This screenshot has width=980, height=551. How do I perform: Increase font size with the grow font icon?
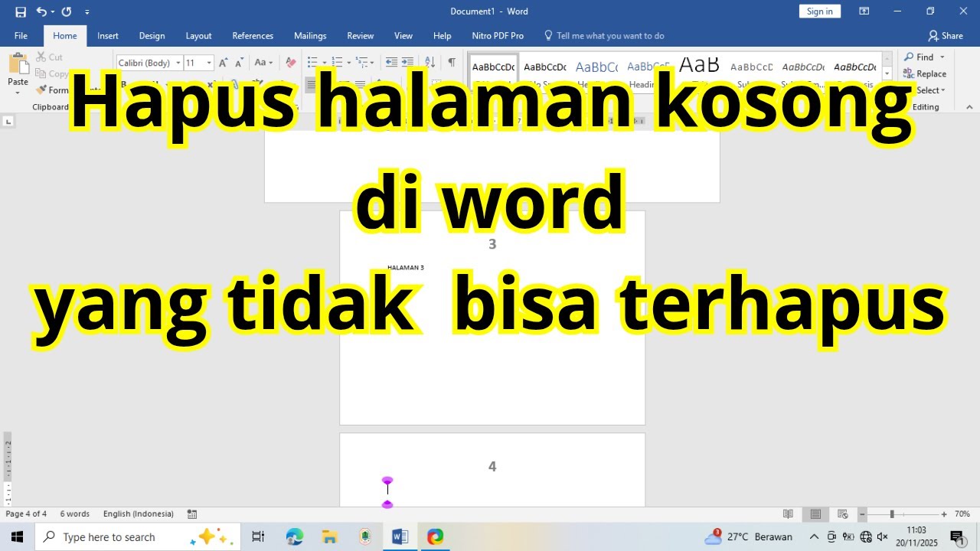point(223,63)
